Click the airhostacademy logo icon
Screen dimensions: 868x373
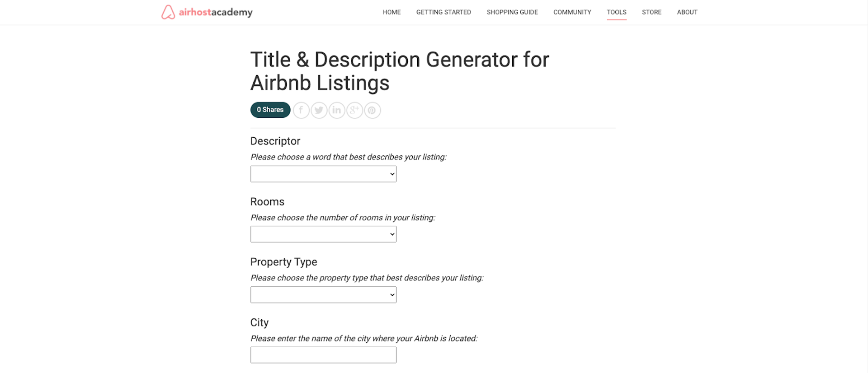[167, 12]
